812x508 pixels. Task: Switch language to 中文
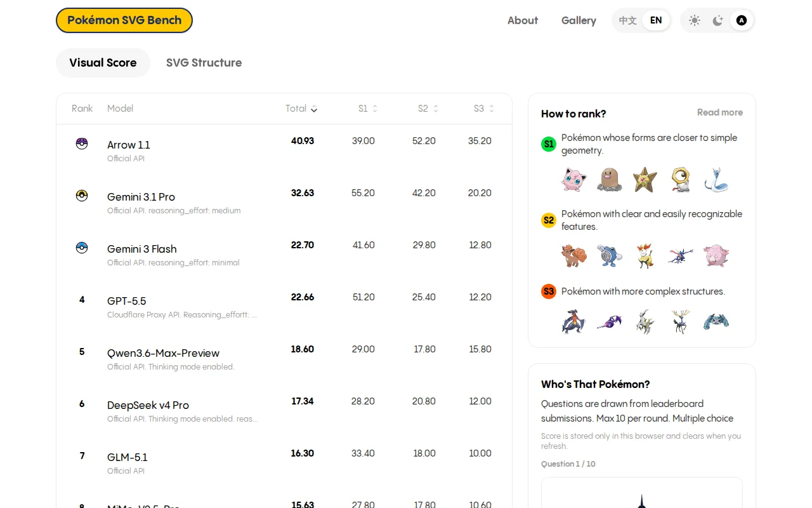(628, 20)
